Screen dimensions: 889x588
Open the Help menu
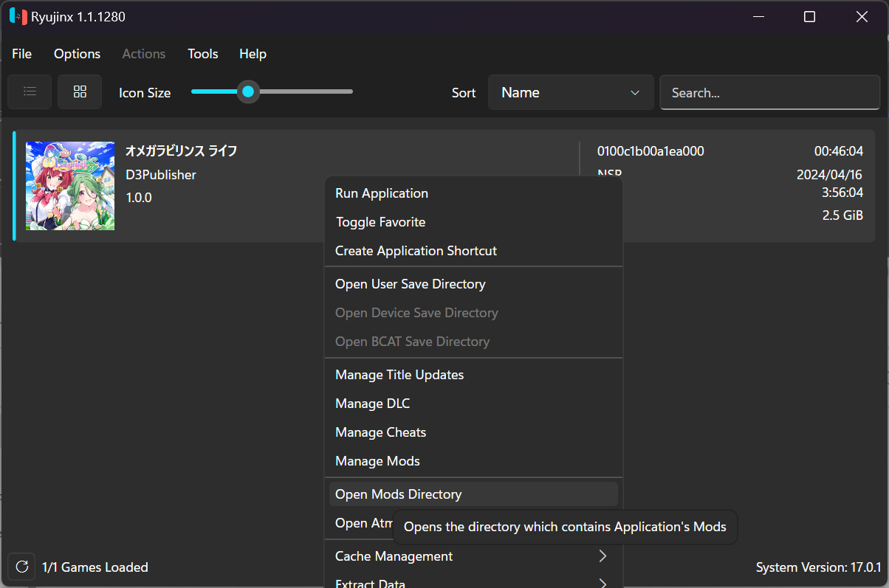click(253, 54)
